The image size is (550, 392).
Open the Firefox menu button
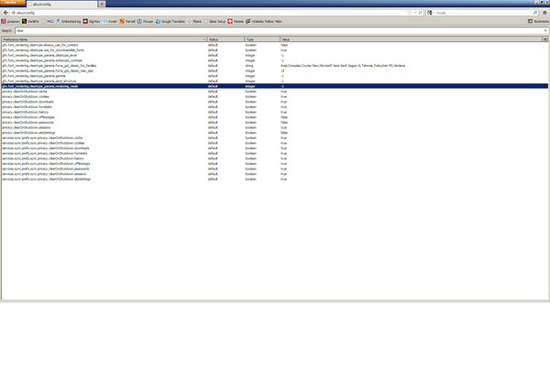click(12, 3)
